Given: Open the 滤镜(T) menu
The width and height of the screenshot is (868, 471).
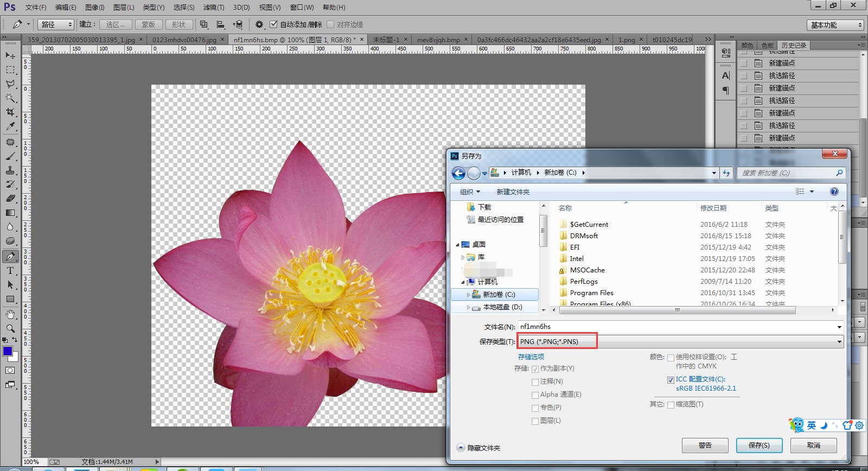Looking at the screenshot, I should [x=213, y=8].
